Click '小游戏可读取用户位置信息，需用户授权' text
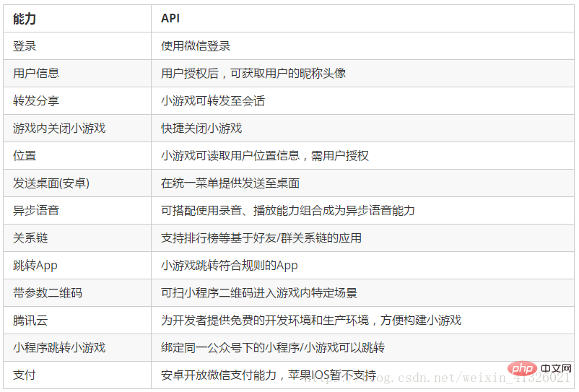Viewport: 579px width, 392px height. tap(265, 156)
